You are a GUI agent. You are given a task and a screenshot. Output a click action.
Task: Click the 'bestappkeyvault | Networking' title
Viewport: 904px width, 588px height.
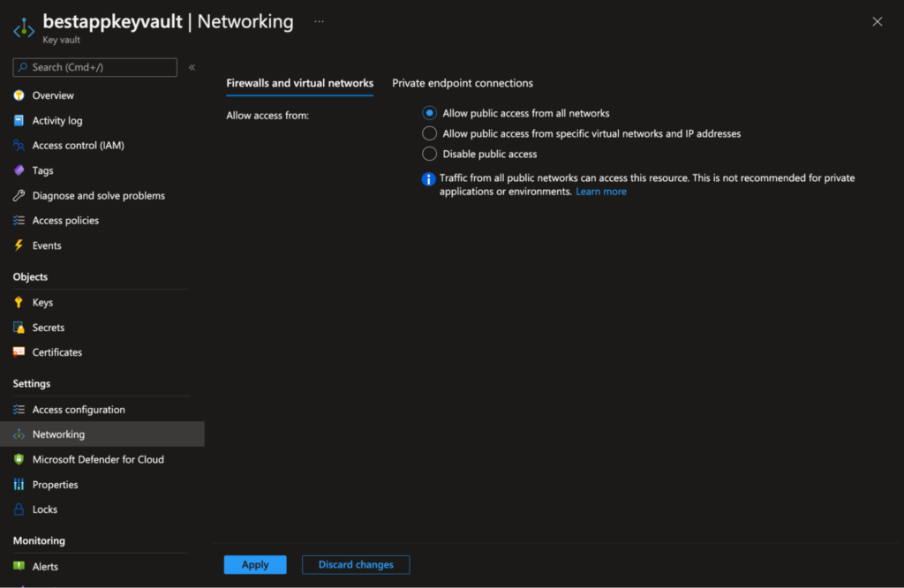click(168, 21)
